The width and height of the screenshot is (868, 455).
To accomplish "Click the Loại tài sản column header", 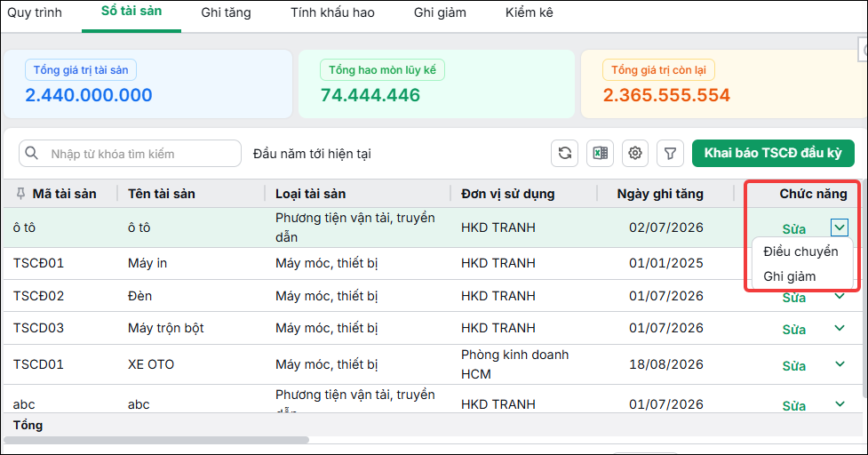I will (x=311, y=194).
